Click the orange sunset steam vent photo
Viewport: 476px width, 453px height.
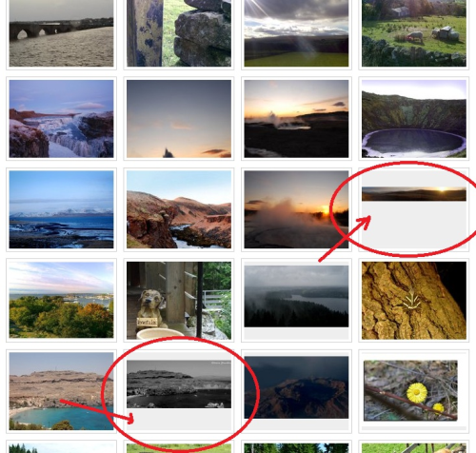296,119
